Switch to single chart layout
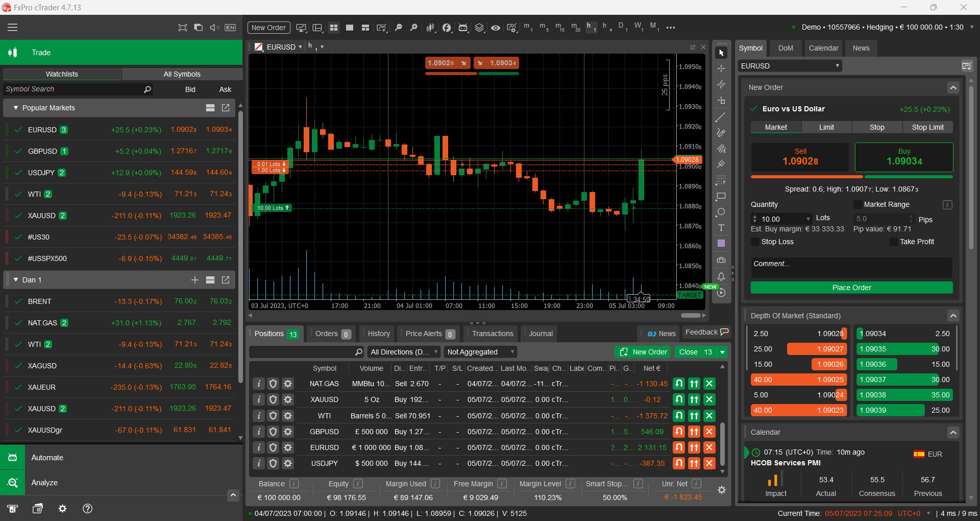 click(350, 28)
